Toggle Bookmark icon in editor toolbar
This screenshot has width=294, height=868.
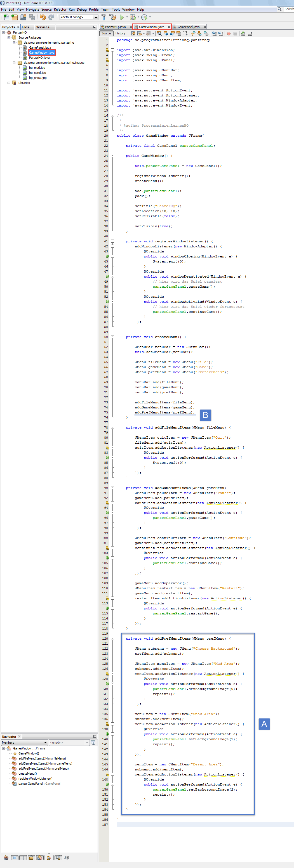pos(206,33)
